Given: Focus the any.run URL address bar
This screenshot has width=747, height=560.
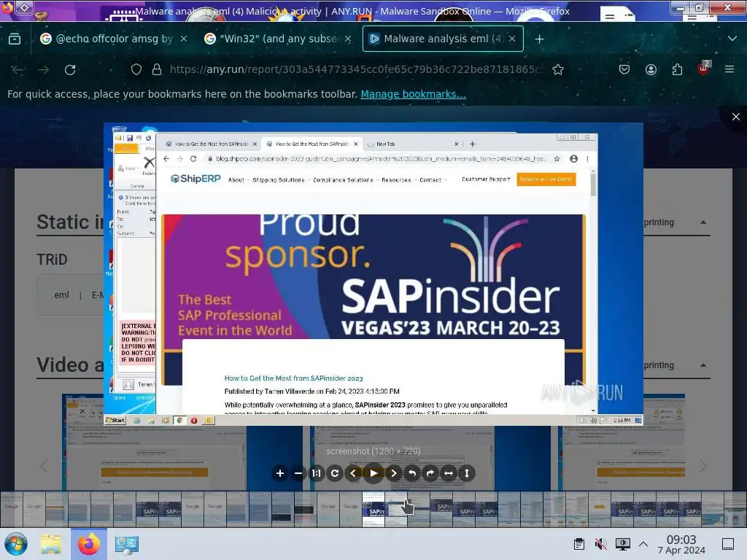Looking at the screenshot, I should pyautogui.click(x=355, y=69).
